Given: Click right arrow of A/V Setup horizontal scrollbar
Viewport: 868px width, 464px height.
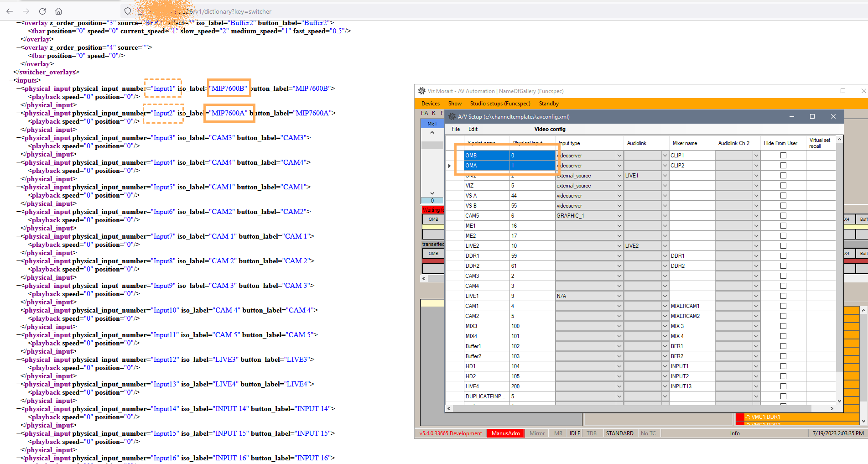Looking at the screenshot, I should click(x=832, y=408).
